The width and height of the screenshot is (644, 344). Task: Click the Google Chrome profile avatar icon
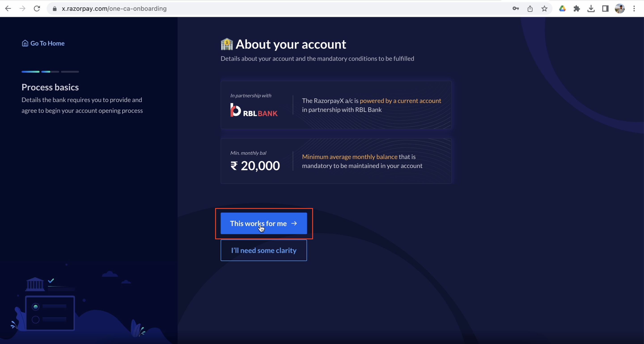tap(620, 8)
